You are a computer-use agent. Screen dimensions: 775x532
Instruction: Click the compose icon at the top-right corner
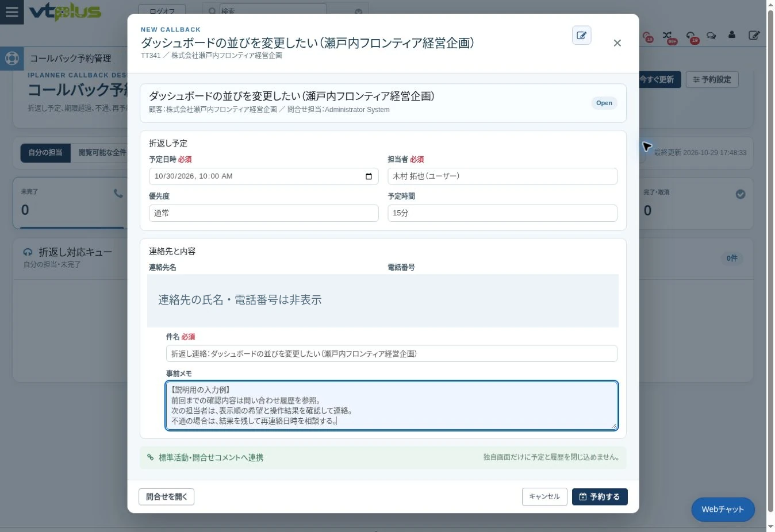click(x=754, y=36)
